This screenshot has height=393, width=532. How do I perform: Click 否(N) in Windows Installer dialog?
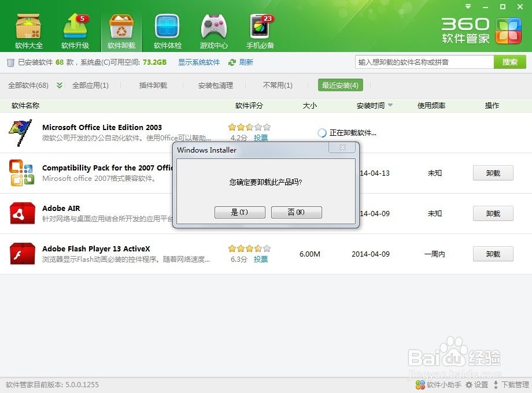[297, 212]
